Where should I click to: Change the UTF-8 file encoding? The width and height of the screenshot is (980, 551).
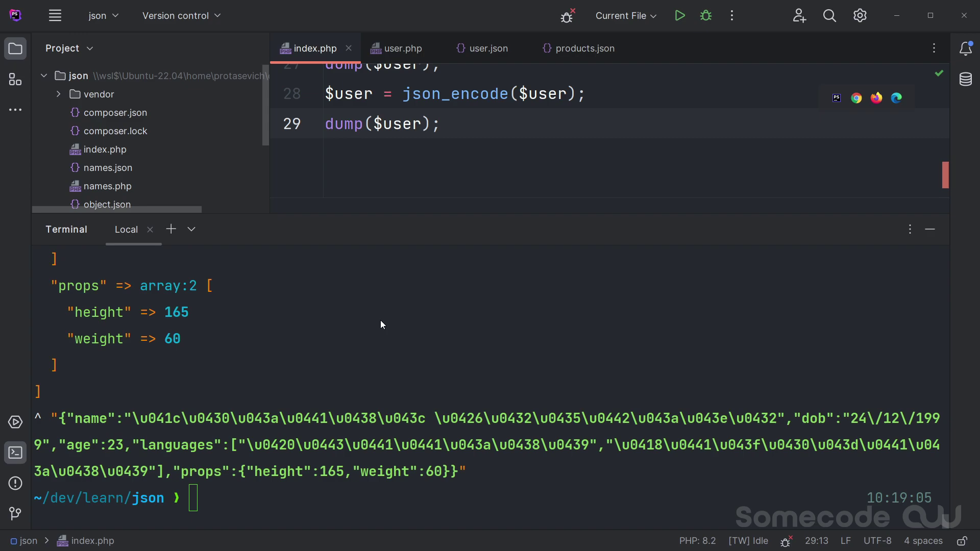[x=877, y=541]
